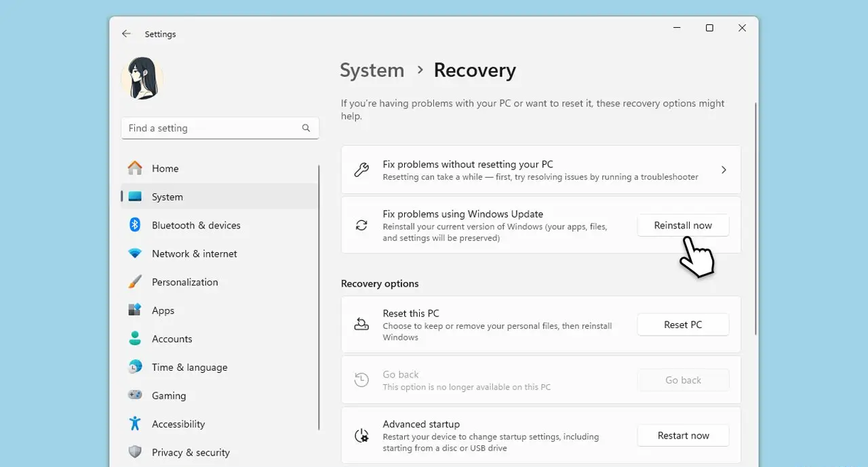868x467 pixels.
Task: Open the Home house icon
Action: click(x=135, y=168)
